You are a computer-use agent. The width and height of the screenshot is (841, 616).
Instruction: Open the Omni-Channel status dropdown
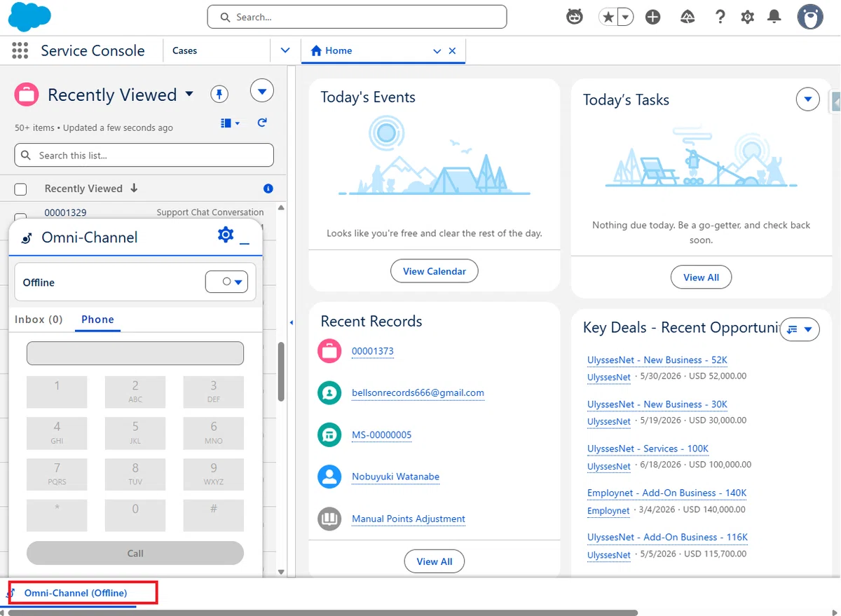[x=226, y=282]
